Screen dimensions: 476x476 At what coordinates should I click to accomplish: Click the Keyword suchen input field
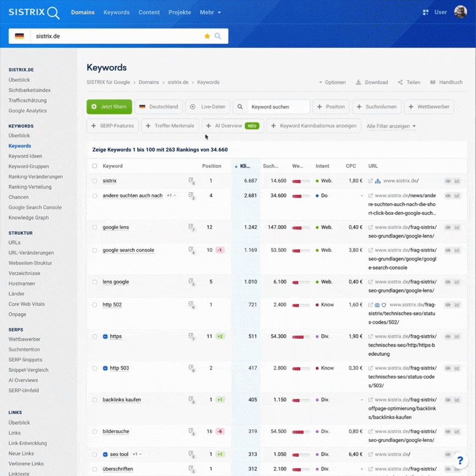(x=277, y=107)
